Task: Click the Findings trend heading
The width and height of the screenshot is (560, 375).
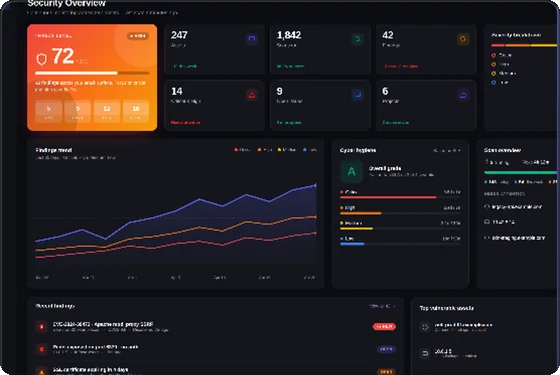Action: (x=54, y=150)
